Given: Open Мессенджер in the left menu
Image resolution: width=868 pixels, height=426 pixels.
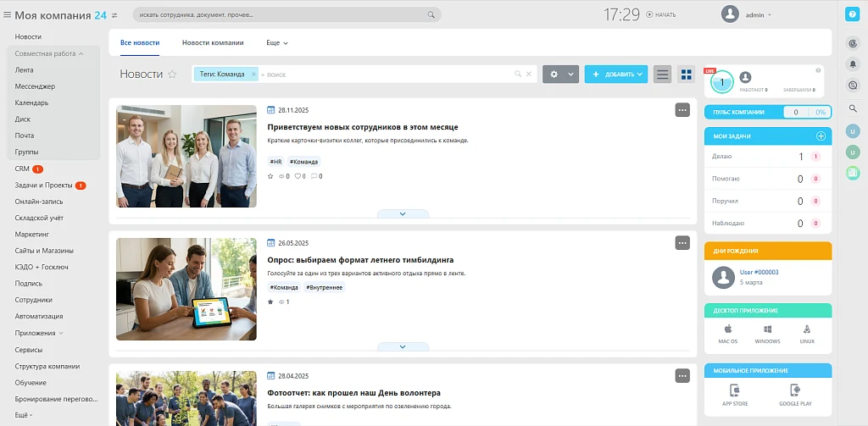Looking at the screenshot, I should tap(35, 86).
